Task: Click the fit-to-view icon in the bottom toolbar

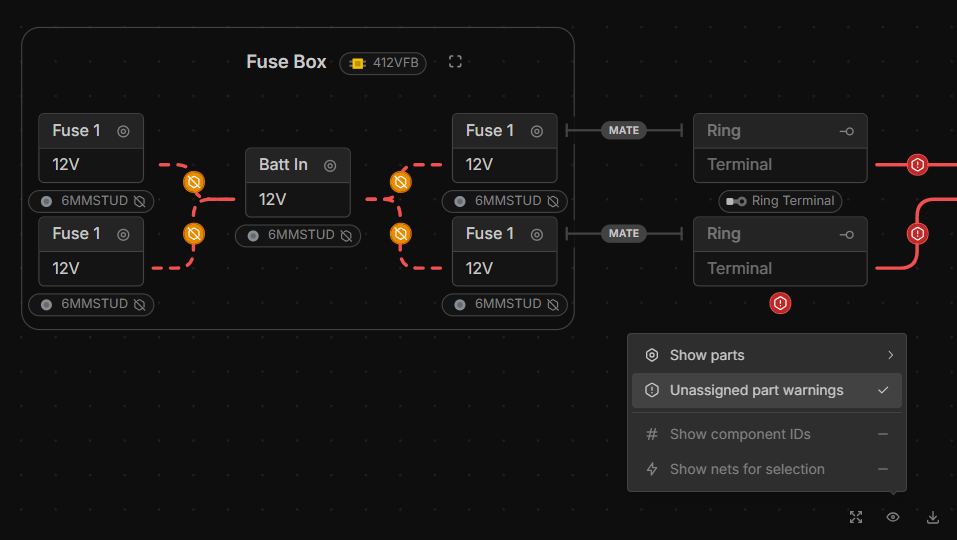Action: (x=856, y=517)
